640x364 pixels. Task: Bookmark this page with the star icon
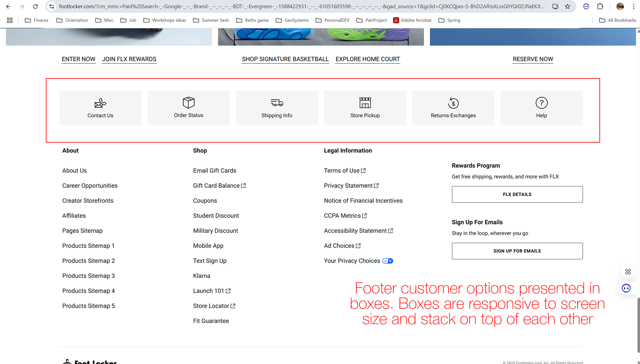(568, 7)
